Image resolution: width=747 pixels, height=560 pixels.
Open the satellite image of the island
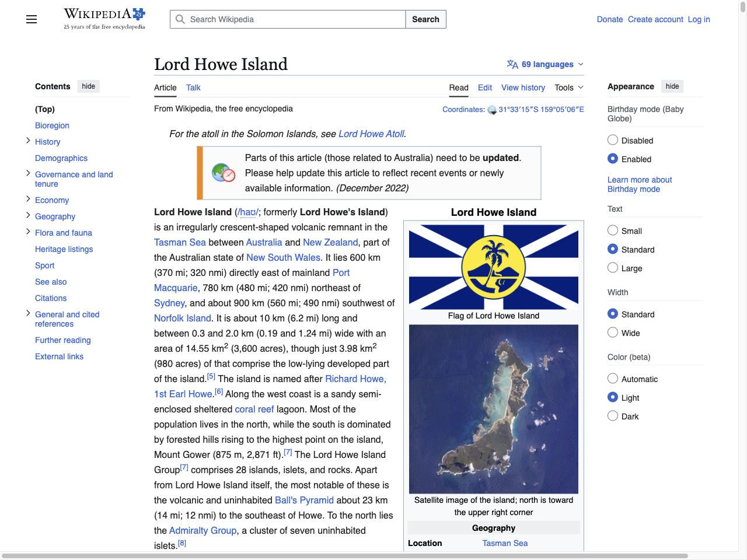point(493,409)
